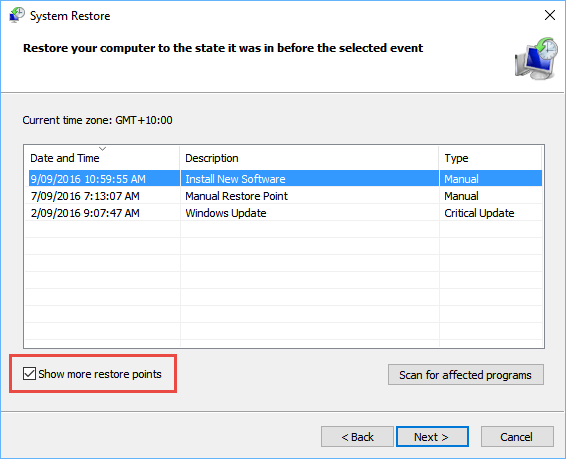
Task: Select the Manual Restore Point entry
Action: [x=285, y=196]
